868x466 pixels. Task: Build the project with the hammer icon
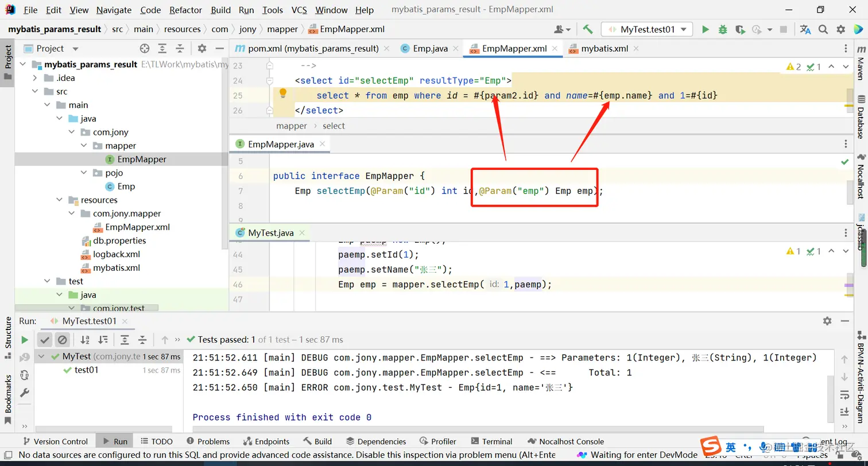587,29
